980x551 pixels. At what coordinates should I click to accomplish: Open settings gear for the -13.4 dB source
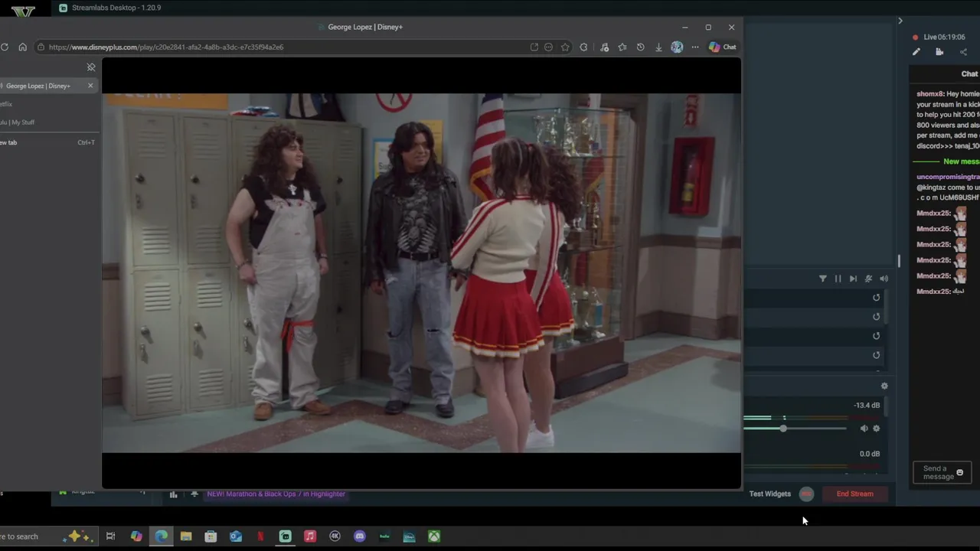pyautogui.click(x=877, y=429)
